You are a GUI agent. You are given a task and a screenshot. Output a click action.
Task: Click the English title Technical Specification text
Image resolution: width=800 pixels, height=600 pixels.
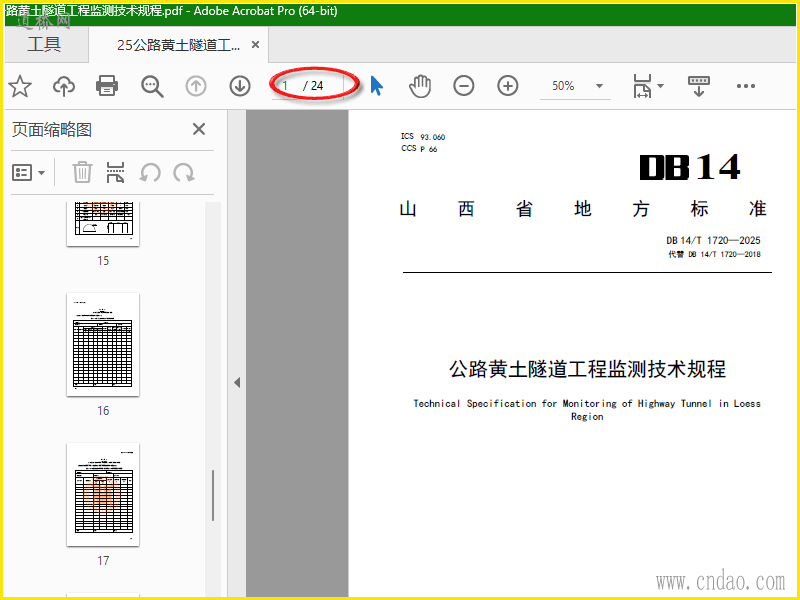click(587, 410)
